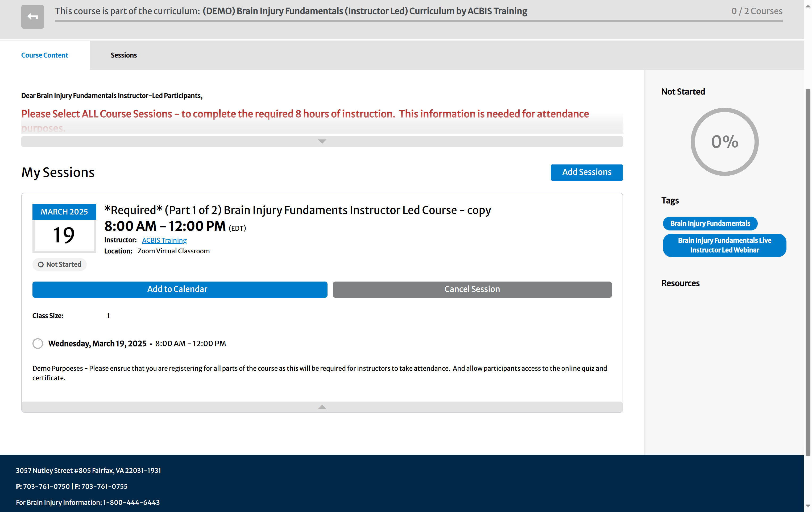Image resolution: width=812 pixels, height=512 pixels.
Task: Click the 'Demo Purpoeses' note paragraph
Action: 320,373
